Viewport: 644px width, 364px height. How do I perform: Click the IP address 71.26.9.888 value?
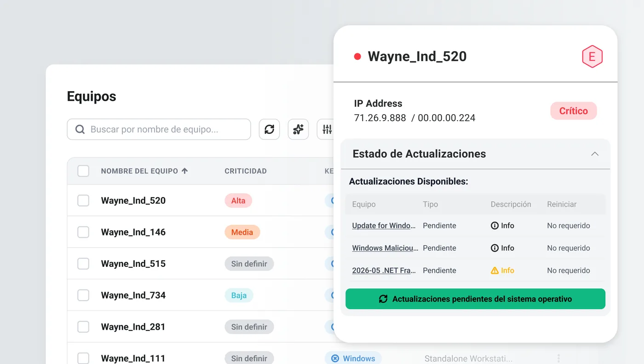(380, 118)
